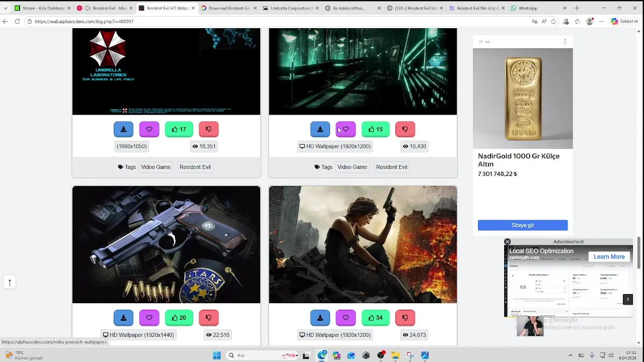
Task: Dislike the Alice burning city wallpaper
Action: (405, 318)
